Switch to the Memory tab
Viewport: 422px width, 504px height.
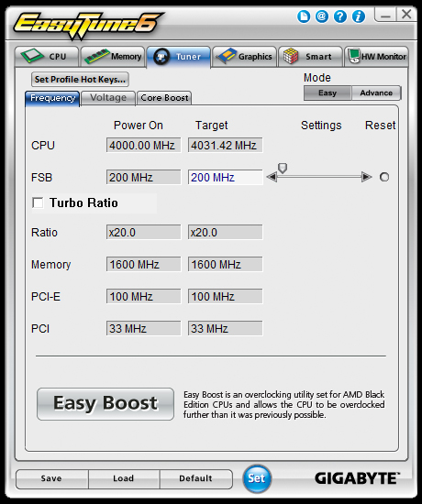[113, 57]
